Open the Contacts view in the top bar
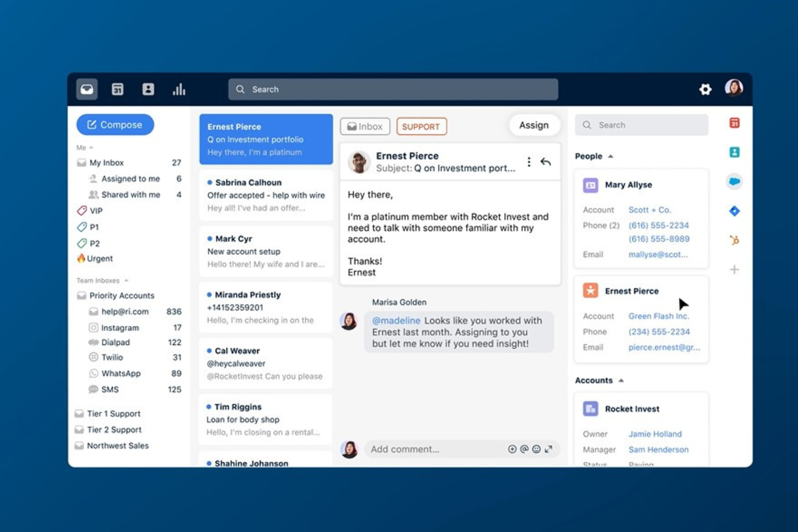The height and width of the screenshot is (532, 798). (148, 89)
